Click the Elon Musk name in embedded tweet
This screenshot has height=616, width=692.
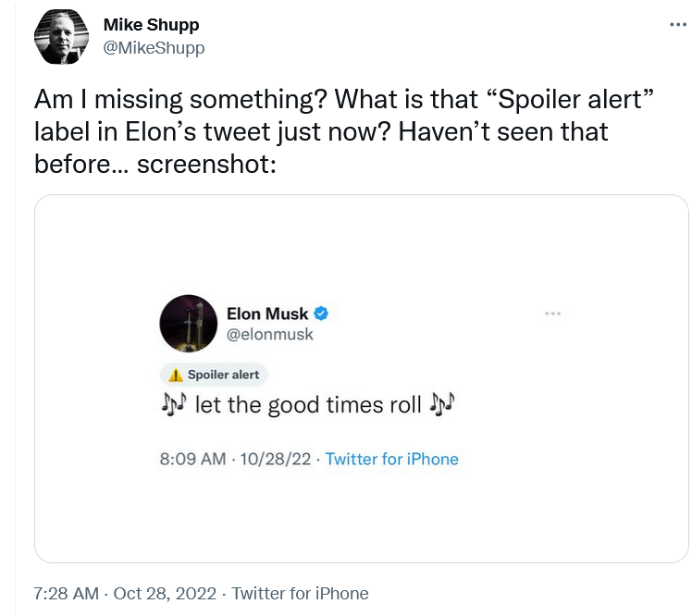267,314
